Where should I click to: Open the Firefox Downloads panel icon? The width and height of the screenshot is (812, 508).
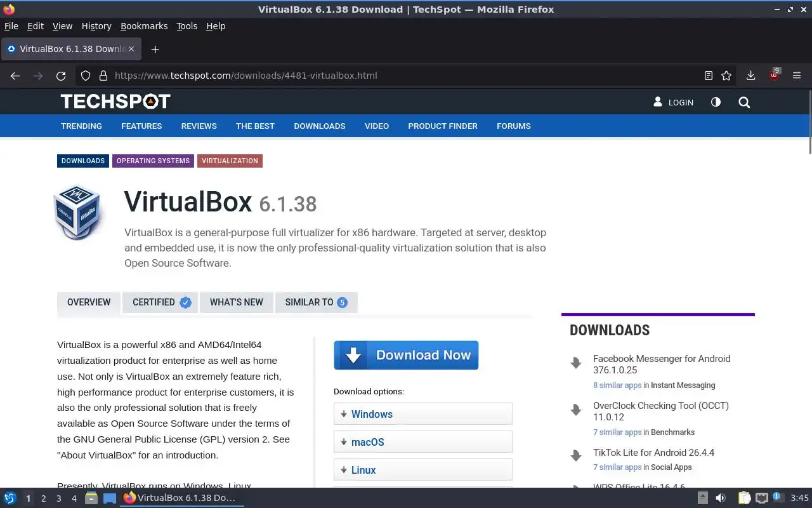click(750, 76)
